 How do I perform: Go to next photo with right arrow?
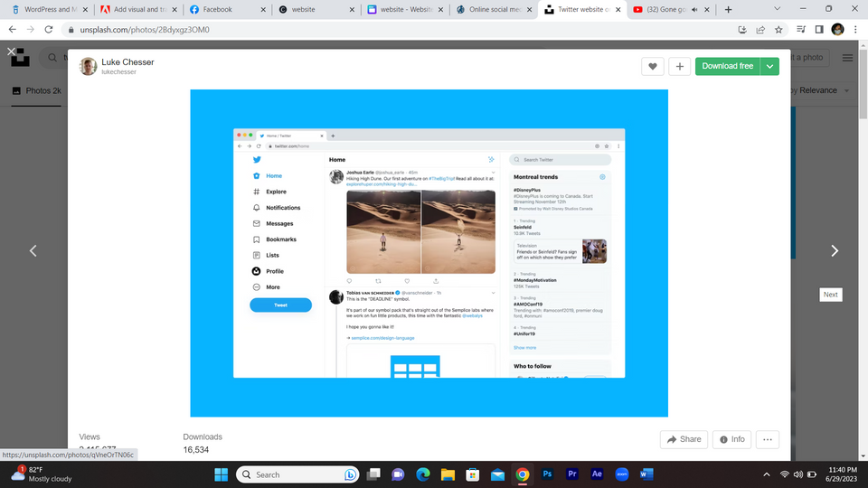pos(834,251)
